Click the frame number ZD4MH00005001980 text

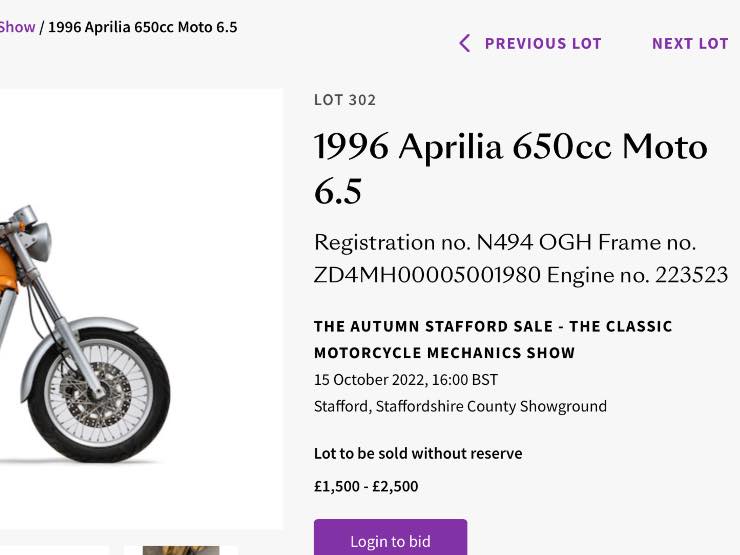coord(427,275)
